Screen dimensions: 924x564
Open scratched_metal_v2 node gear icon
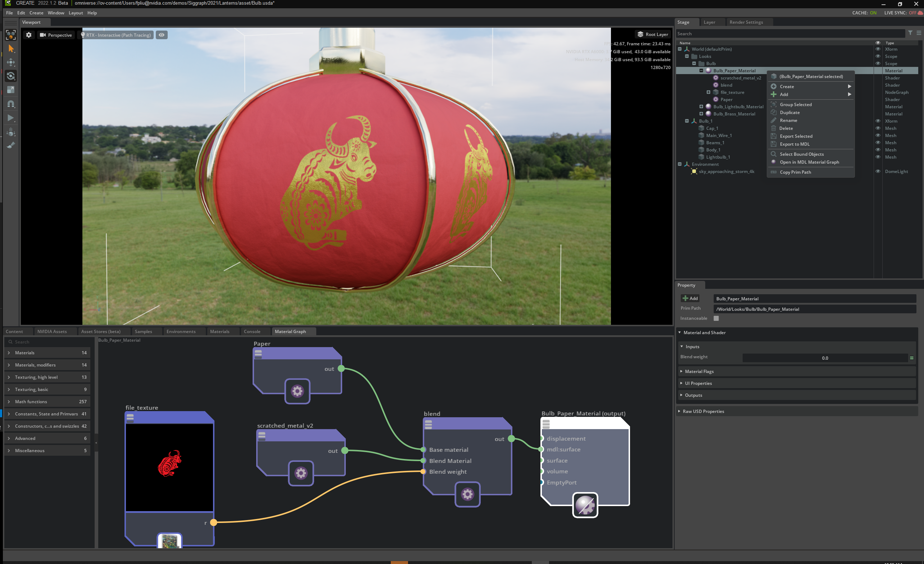301,473
